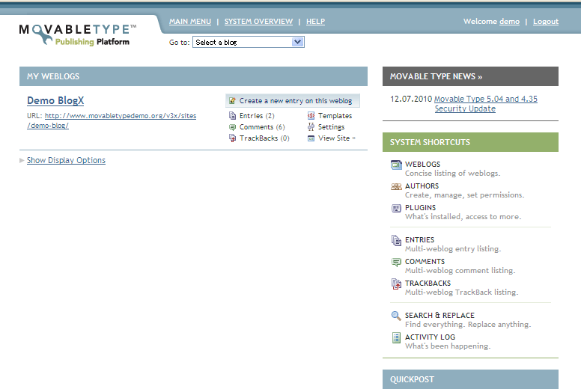Open the 'Select a blog' dropdown
This screenshot has width=581, height=392.
point(248,43)
